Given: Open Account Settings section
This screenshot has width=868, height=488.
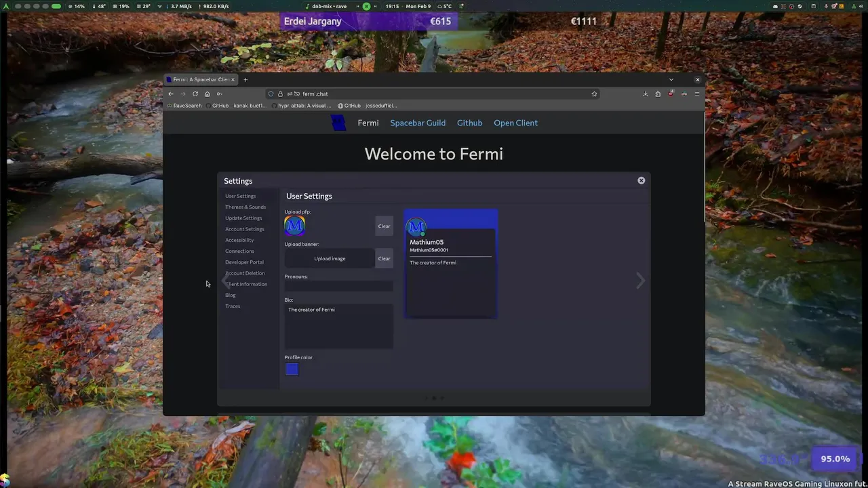Looking at the screenshot, I should tap(245, 229).
